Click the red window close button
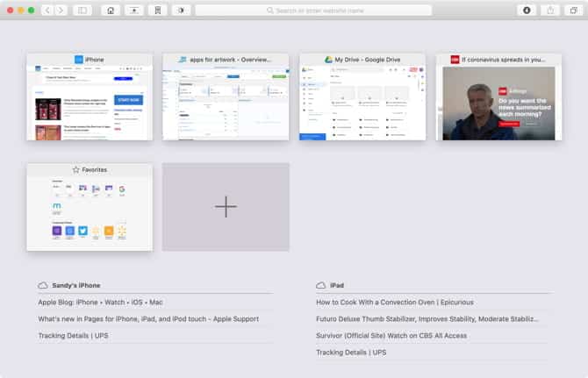This screenshot has width=588, height=378. [11, 11]
